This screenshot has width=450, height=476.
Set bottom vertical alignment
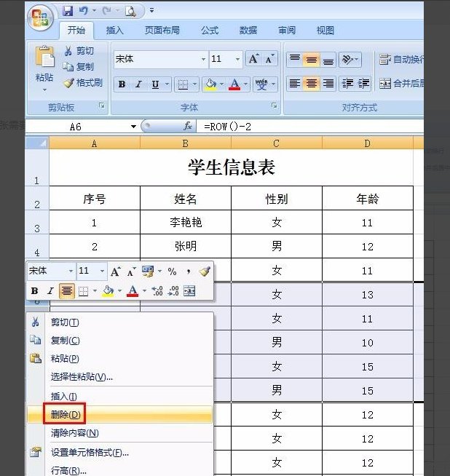(x=328, y=59)
